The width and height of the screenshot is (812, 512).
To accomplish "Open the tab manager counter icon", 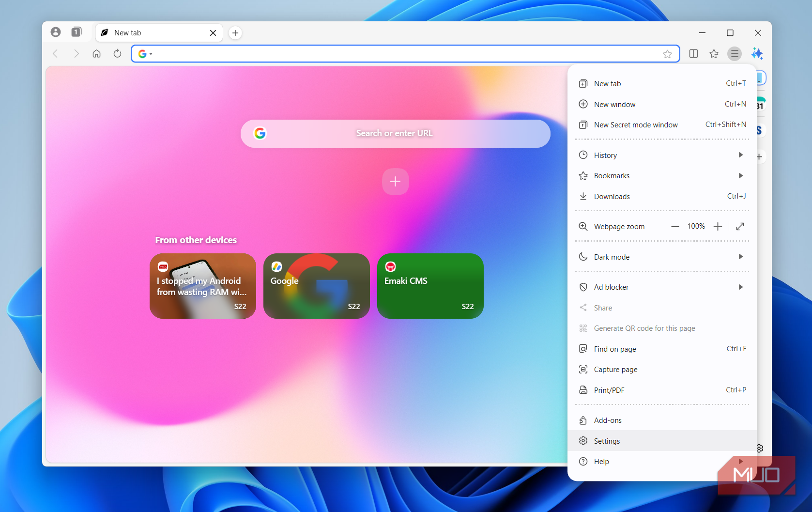I will coord(77,32).
